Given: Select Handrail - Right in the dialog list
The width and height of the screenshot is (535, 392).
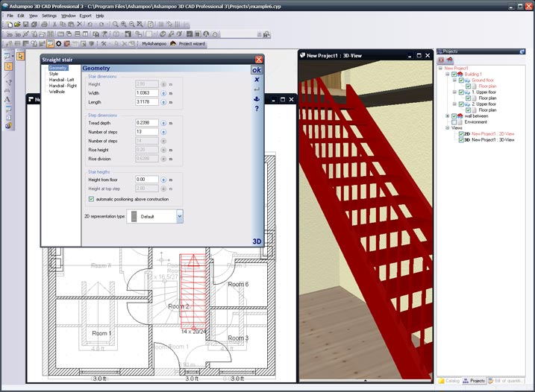Looking at the screenshot, I should [x=63, y=86].
